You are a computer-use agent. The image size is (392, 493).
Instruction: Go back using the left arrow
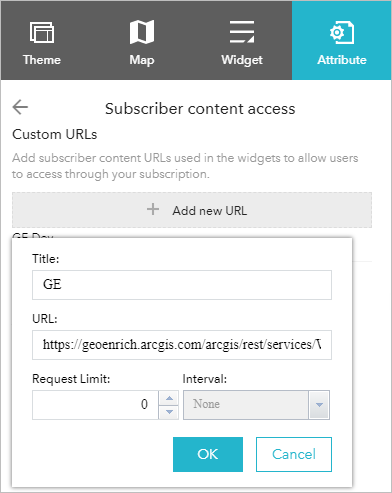tap(20, 107)
